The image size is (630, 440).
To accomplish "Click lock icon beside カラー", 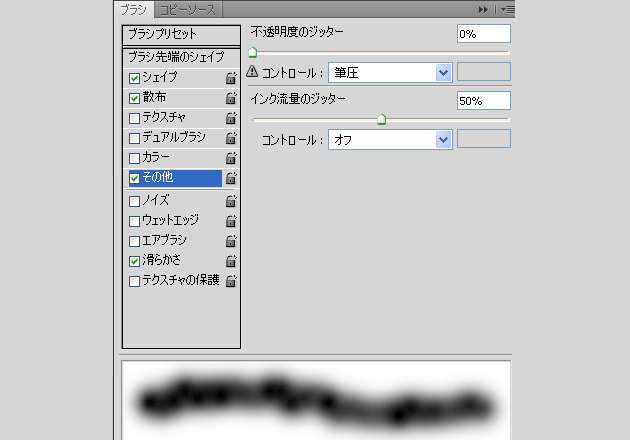I will click(x=231, y=158).
